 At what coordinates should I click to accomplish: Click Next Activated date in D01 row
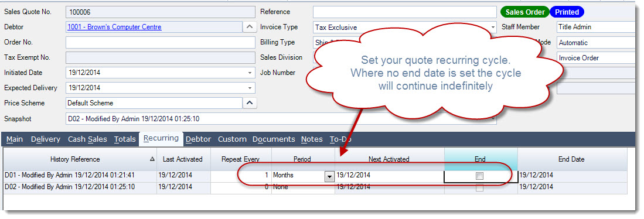(x=389, y=176)
